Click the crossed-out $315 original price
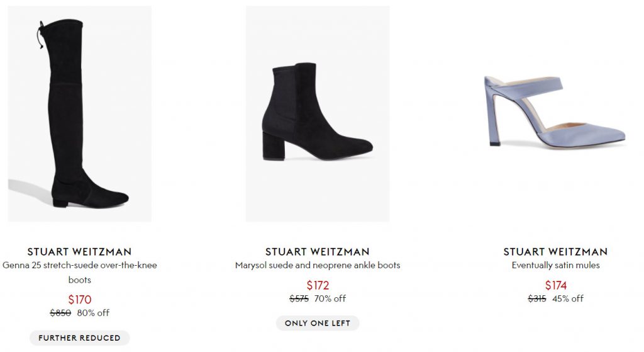 [x=537, y=299]
